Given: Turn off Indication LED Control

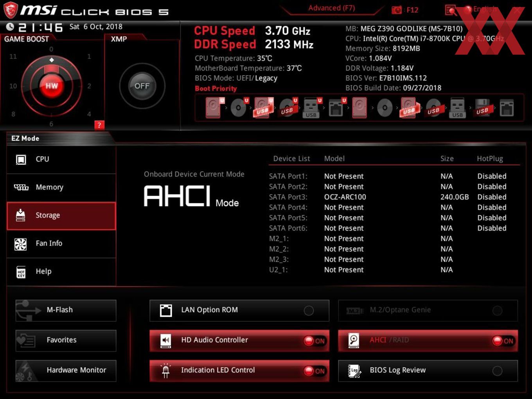Looking at the screenshot, I should (239, 370).
